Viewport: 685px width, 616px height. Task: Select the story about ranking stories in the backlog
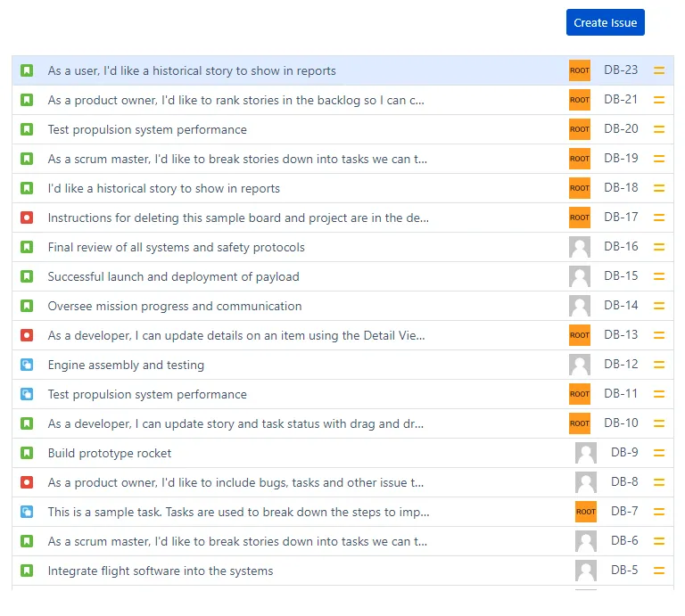pos(235,100)
